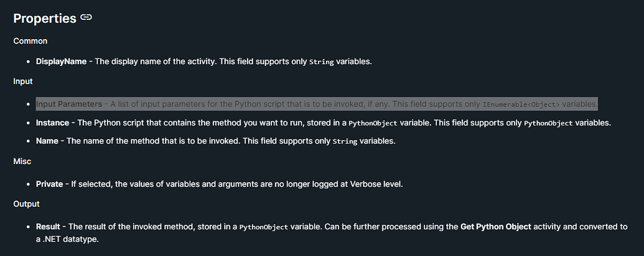Click the Private property name
Image resolution: width=644 pixels, height=256 pixels.
(50, 184)
